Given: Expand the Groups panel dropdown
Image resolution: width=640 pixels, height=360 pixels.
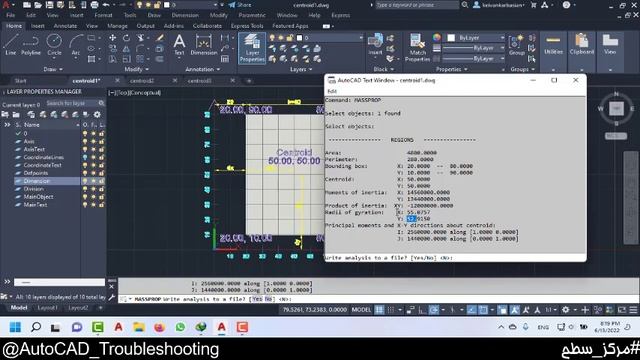Looking at the screenshot, I should point(522,69).
